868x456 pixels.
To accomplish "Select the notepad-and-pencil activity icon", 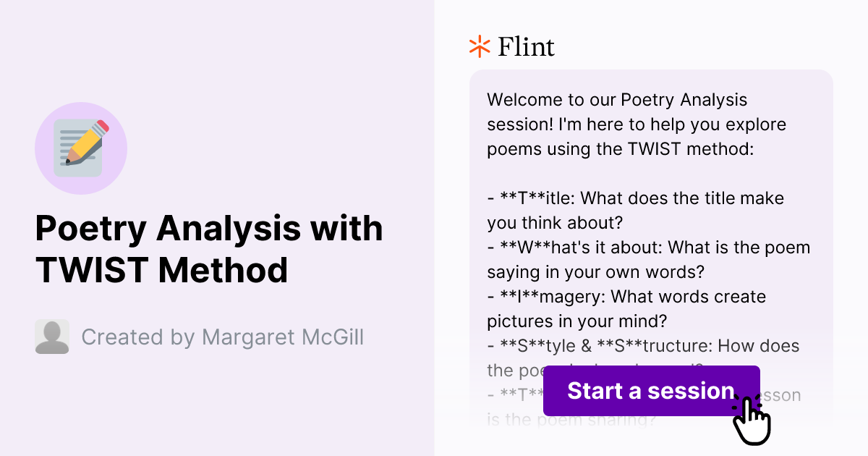I will click(81, 148).
